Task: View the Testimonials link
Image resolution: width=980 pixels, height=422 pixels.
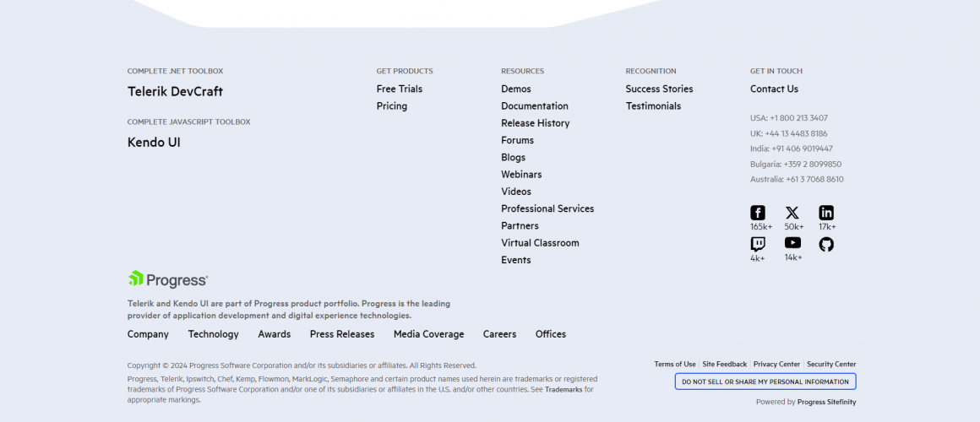Action: [653, 106]
